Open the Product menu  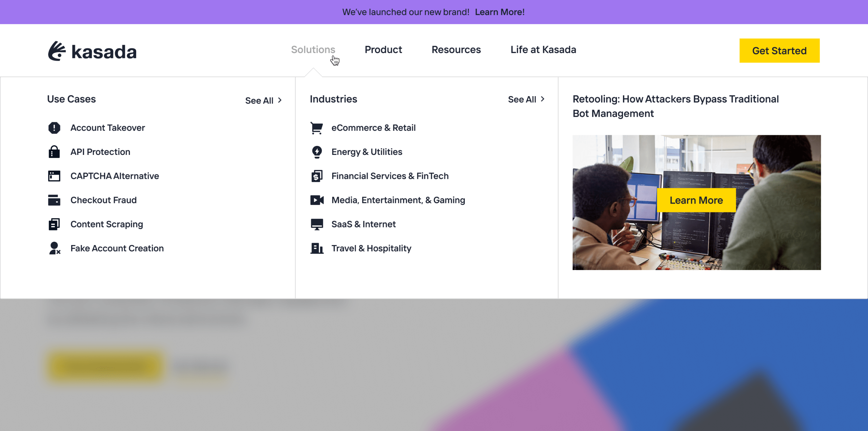[383, 49]
